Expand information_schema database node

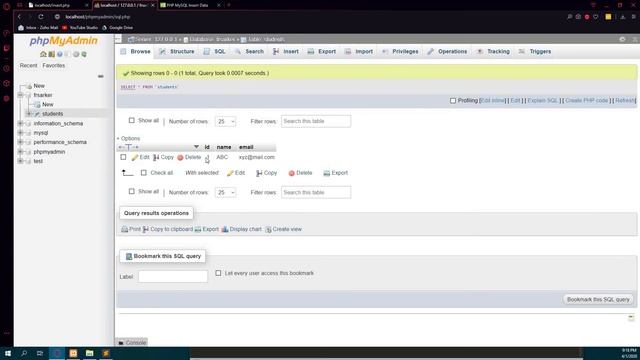coord(20,123)
